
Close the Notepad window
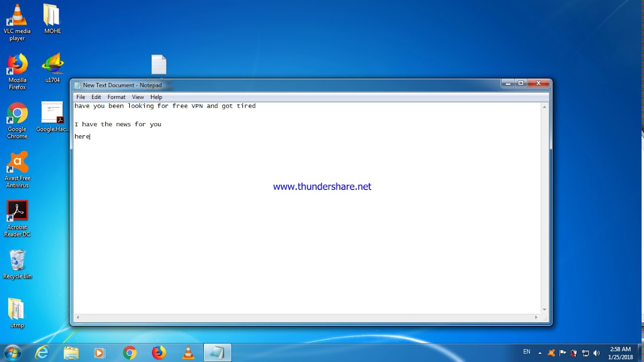[538, 83]
